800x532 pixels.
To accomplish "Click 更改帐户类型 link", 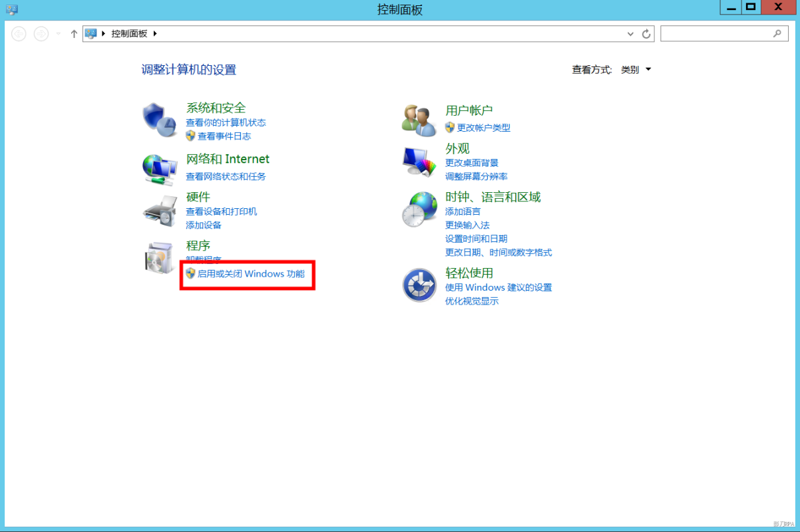I will [x=484, y=128].
